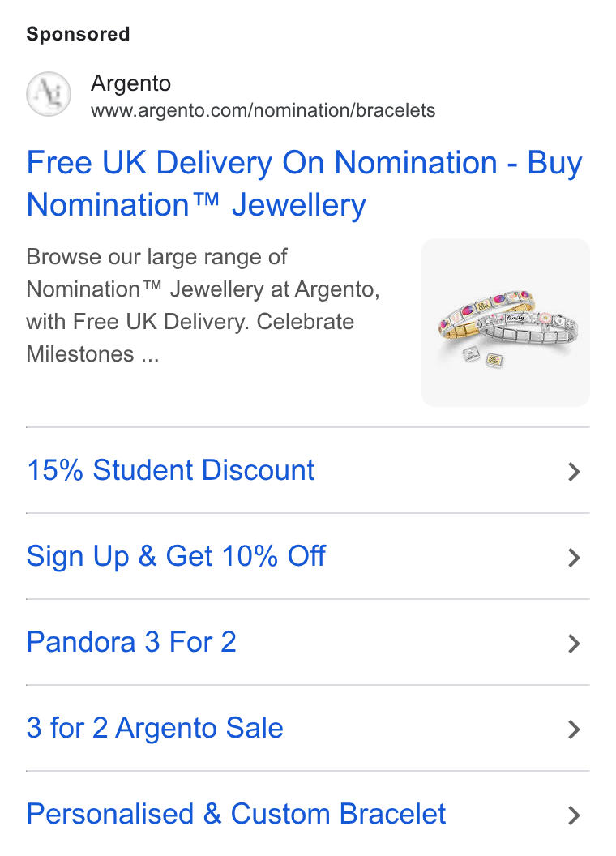Click the Nomination bracelets product image
This screenshot has width=616, height=856.
[506, 322]
